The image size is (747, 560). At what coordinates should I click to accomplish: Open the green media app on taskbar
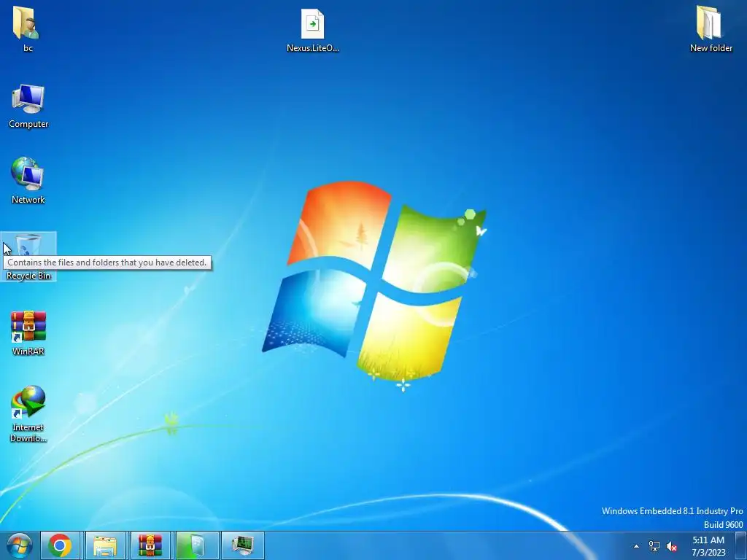coord(197,545)
